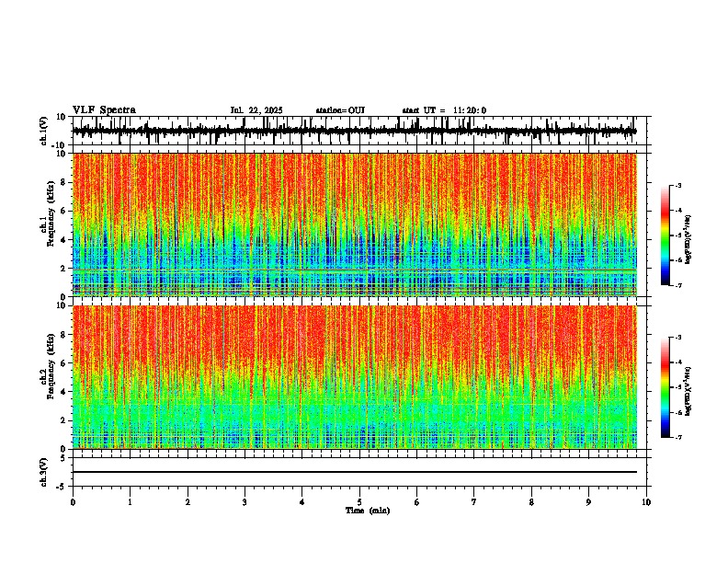Click the '5' tick on ch.3(V) axis
The width and height of the screenshot is (728, 563).
click(64, 458)
